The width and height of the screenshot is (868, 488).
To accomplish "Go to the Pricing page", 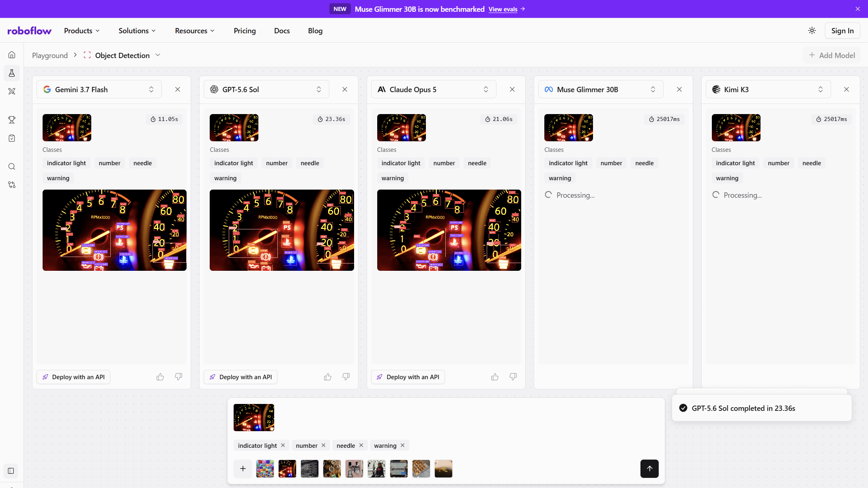I will point(245,30).
